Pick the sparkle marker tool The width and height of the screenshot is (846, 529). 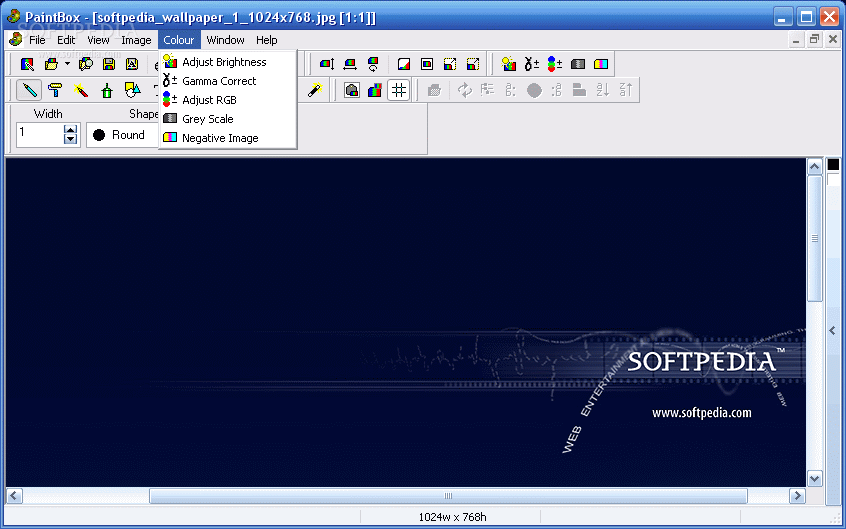[x=81, y=90]
